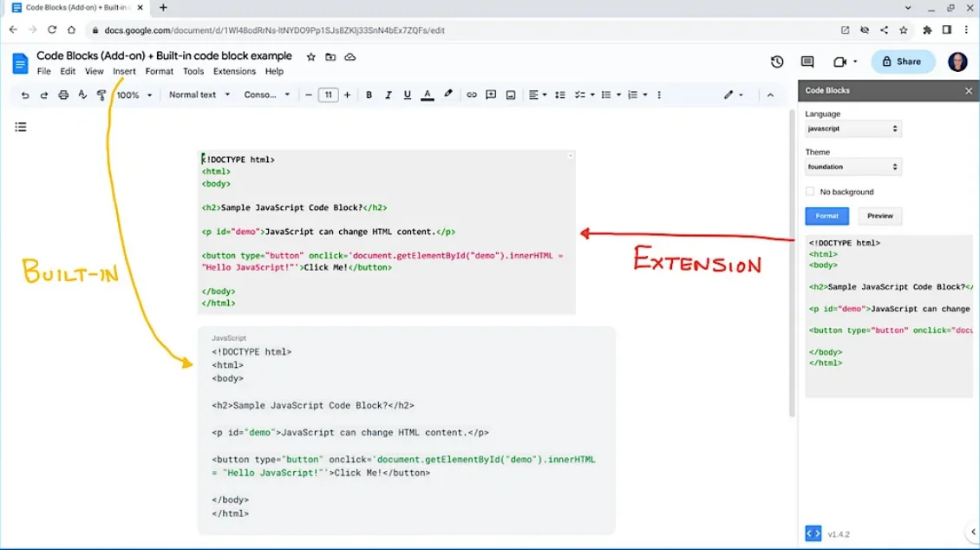This screenshot has height=550, width=980.
Task: Click the font size field showing 11
Action: tap(328, 95)
